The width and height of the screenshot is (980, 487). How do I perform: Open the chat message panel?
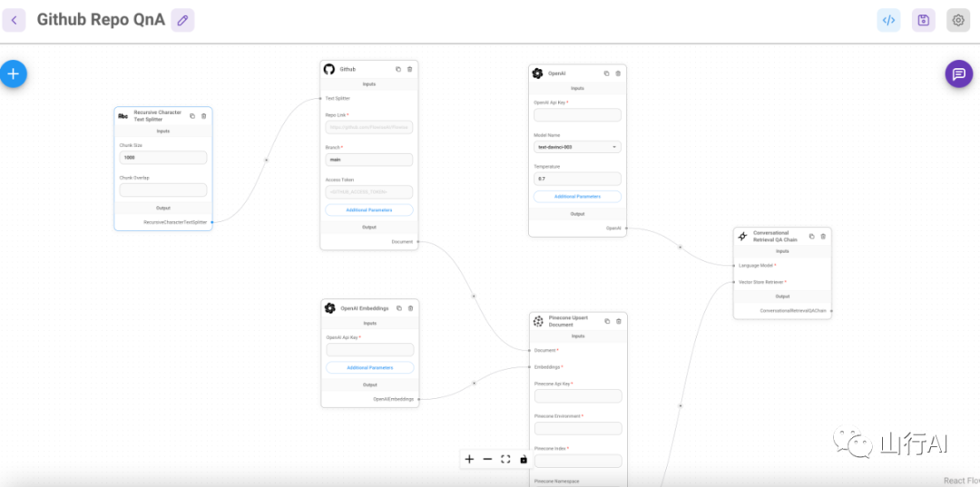point(958,73)
